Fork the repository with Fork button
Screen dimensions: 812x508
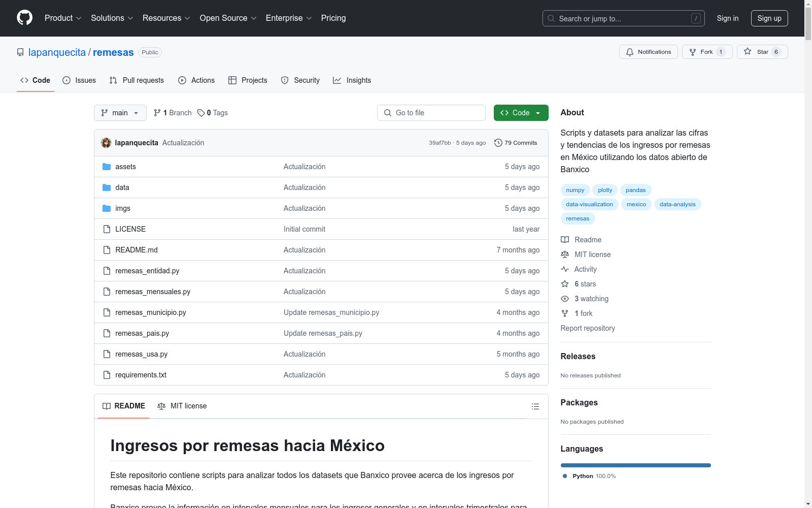click(707, 52)
